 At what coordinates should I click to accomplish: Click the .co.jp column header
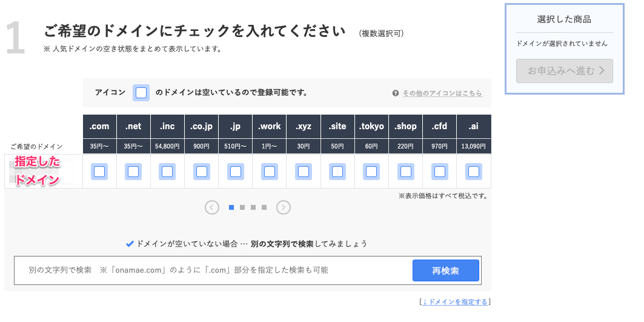click(202, 126)
